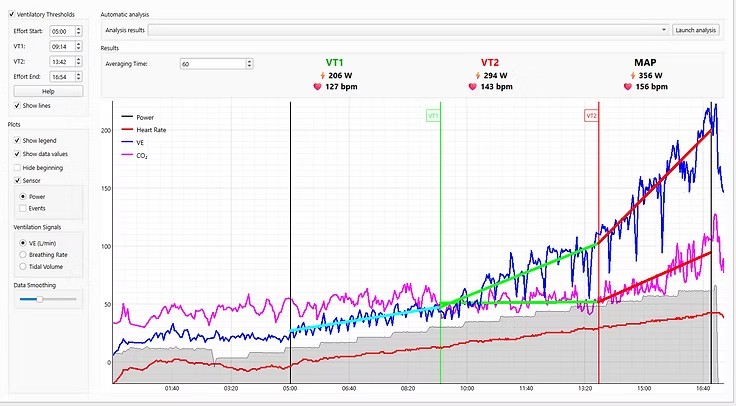Click the MAP results heading

click(645, 63)
